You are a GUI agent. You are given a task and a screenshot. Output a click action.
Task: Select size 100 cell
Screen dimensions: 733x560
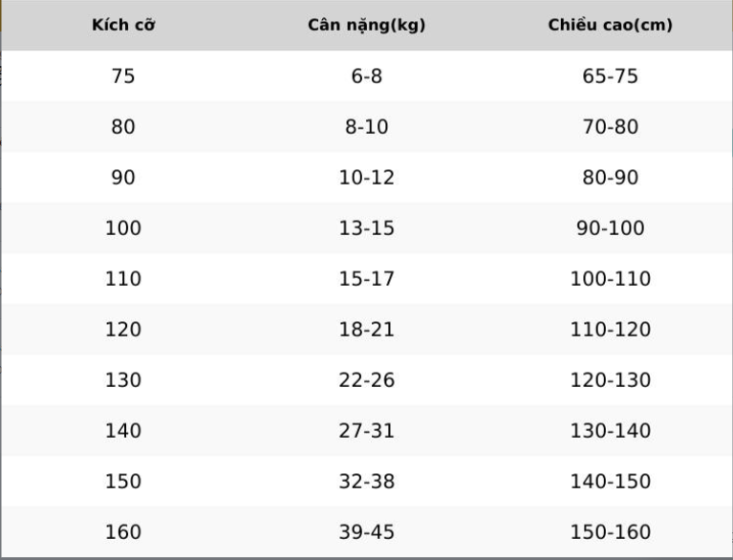click(123, 228)
